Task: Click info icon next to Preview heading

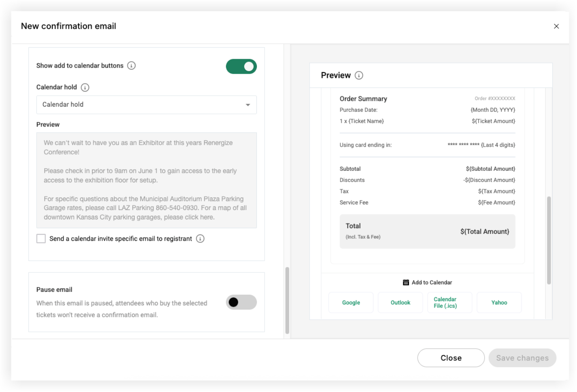Action: 359,75
